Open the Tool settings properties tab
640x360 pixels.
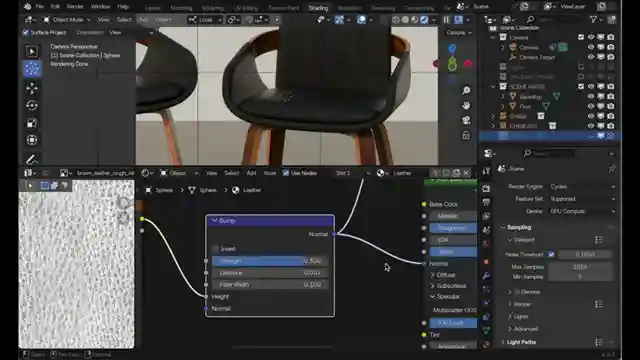pyautogui.click(x=486, y=171)
